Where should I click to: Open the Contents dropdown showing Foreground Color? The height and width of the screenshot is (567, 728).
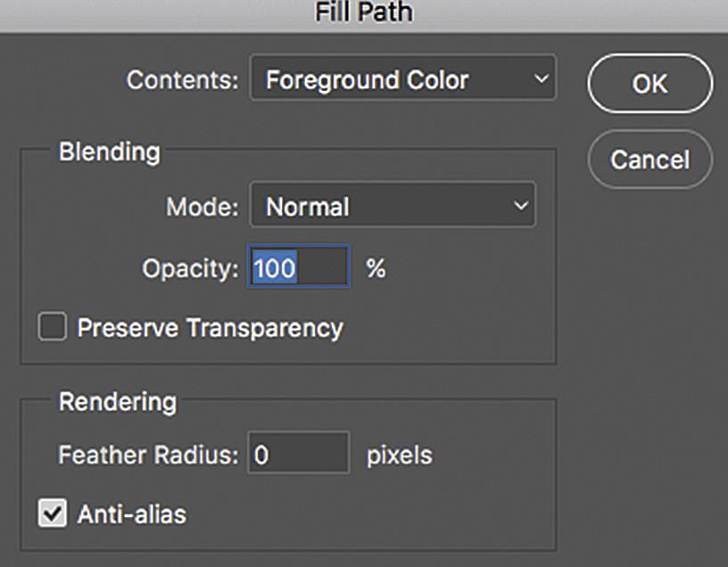[403, 78]
